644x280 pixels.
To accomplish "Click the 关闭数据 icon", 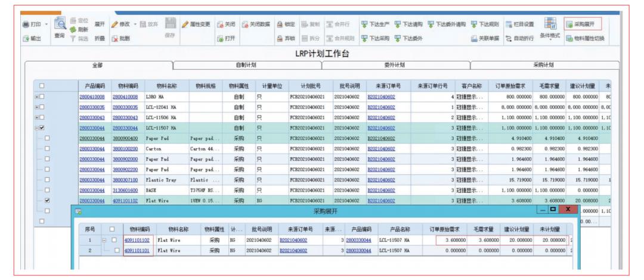I will coord(245,24).
